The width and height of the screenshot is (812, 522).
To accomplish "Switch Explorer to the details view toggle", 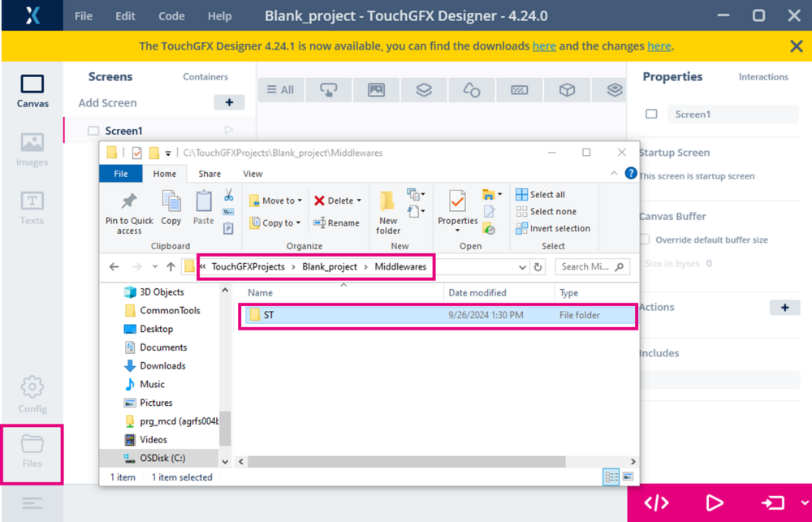I will click(x=611, y=477).
